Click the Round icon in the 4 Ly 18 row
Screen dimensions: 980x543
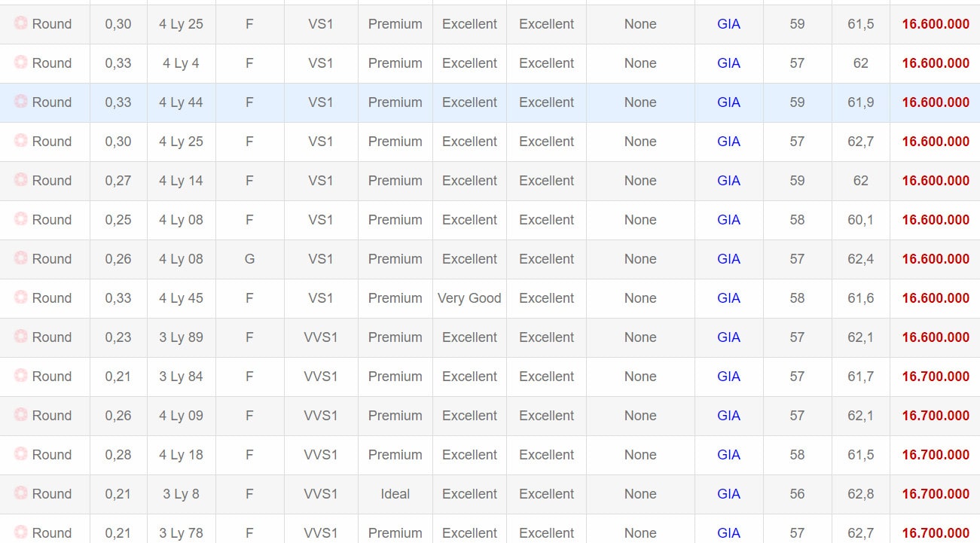coord(21,453)
